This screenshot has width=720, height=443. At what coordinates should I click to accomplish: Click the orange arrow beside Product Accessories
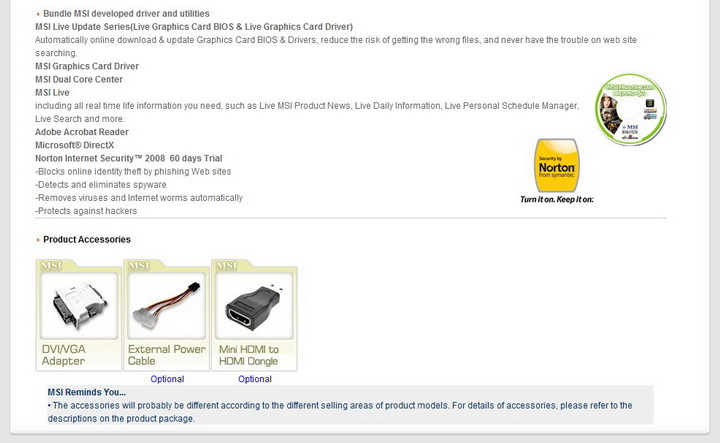click(38, 240)
